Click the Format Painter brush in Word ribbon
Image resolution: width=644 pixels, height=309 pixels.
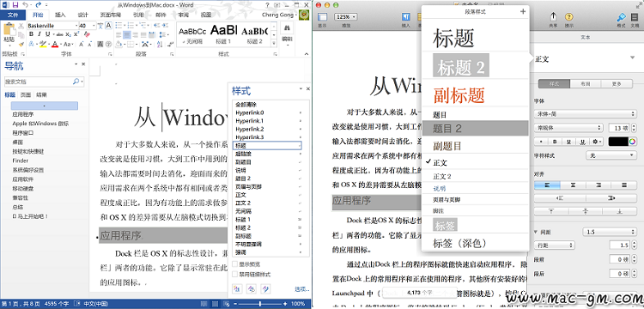pyautogui.click(x=21, y=45)
